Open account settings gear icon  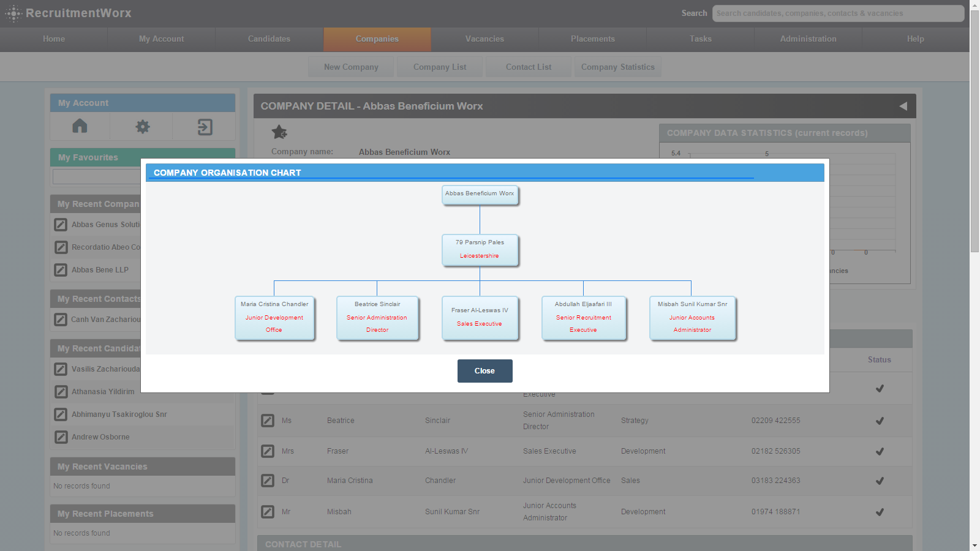click(143, 127)
